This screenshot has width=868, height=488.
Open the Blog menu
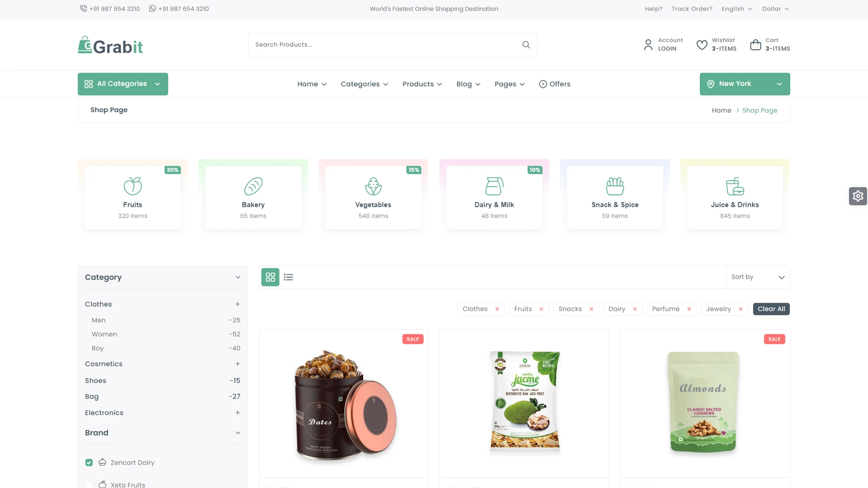click(468, 84)
